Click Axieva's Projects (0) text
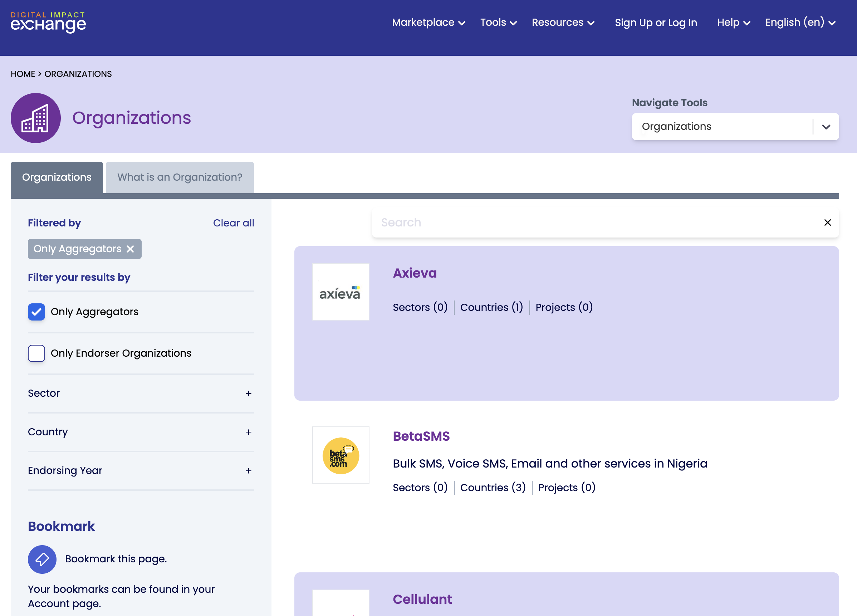Viewport: 857px width, 616px height. point(564,307)
